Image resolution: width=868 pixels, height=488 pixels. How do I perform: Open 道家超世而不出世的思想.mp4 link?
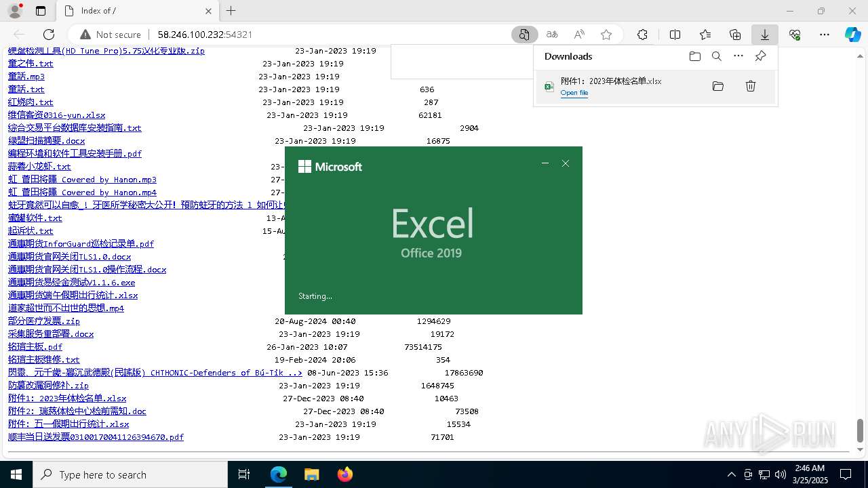(66, 308)
